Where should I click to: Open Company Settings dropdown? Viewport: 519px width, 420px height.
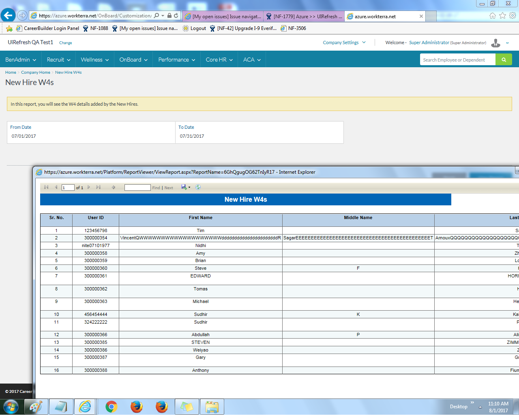pyautogui.click(x=344, y=43)
